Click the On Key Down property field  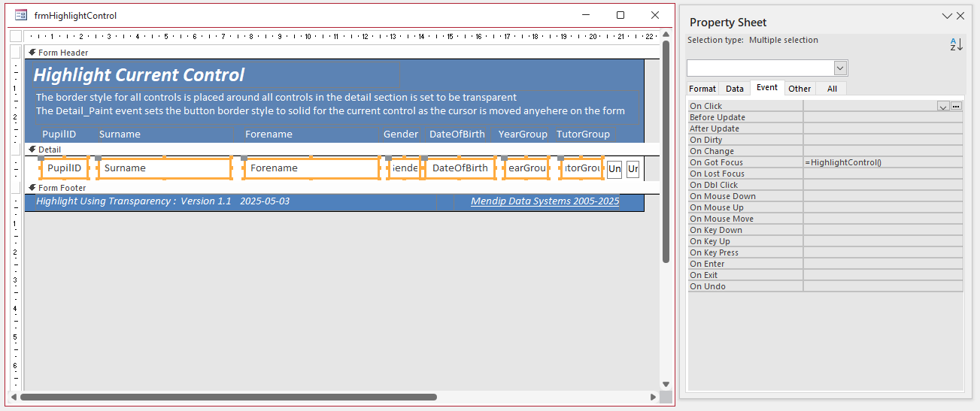883,230
